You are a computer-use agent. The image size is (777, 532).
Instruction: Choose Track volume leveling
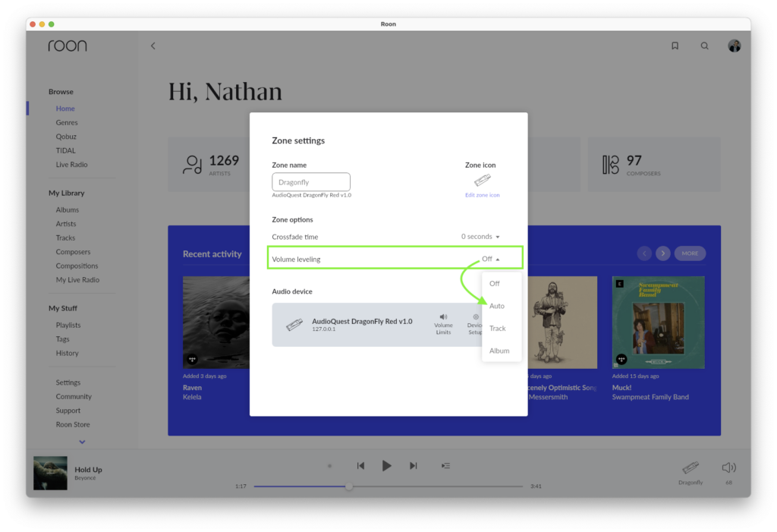pos(498,328)
